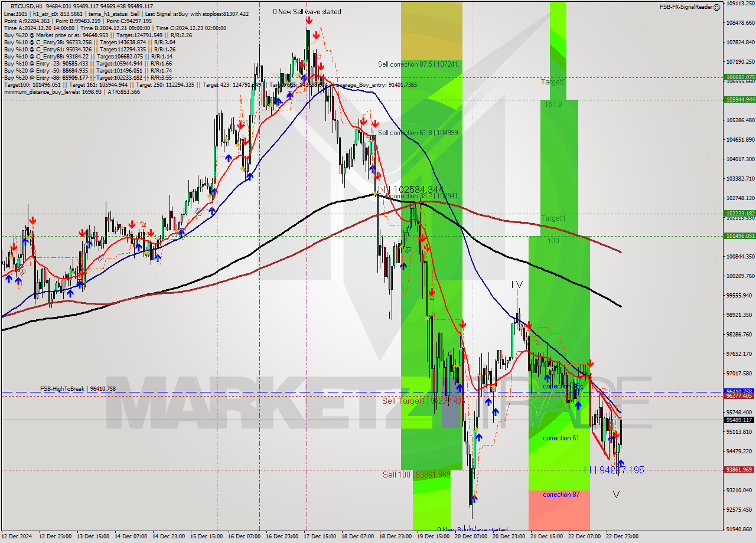Click the FSB-FX-SignalReader smiley icon
This screenshot has height=543, width=756.
tap(716, 7)
